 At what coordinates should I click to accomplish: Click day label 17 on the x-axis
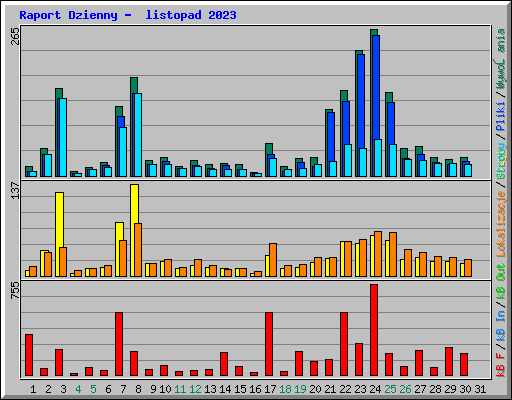click(270, 389)
